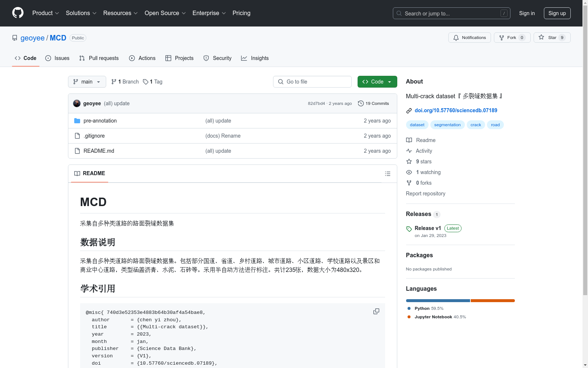
Task: Click the Sign in link
Action: pyautogui.click(x=527, y=13)
